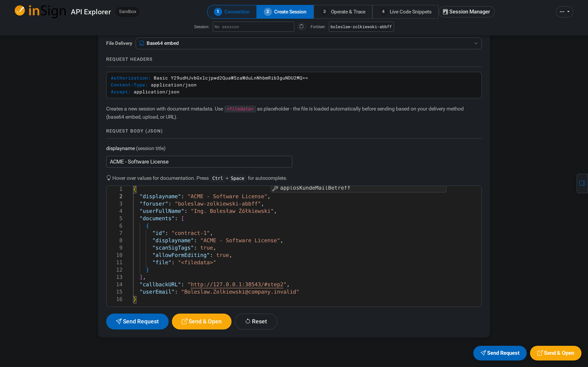Click the file icon beside Base64 embed
Image resolution: width=588 pixels, height=367 pixels.
tap(142, 43)
